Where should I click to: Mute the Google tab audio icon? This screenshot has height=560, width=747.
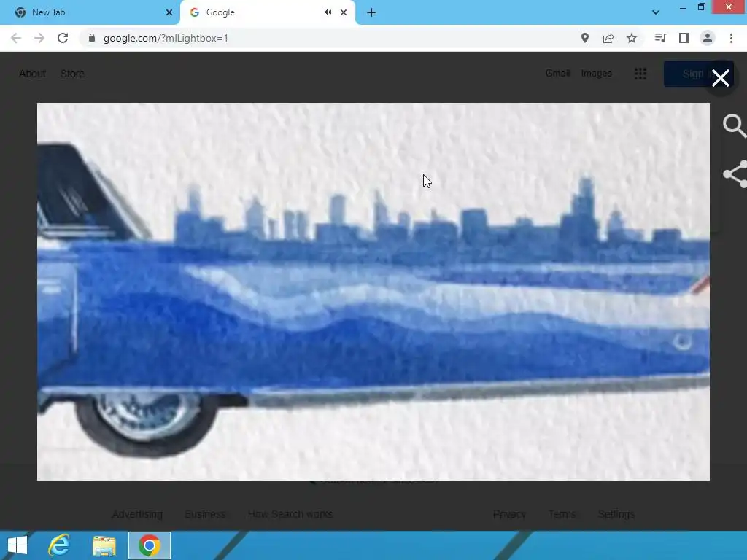point(328,12)
